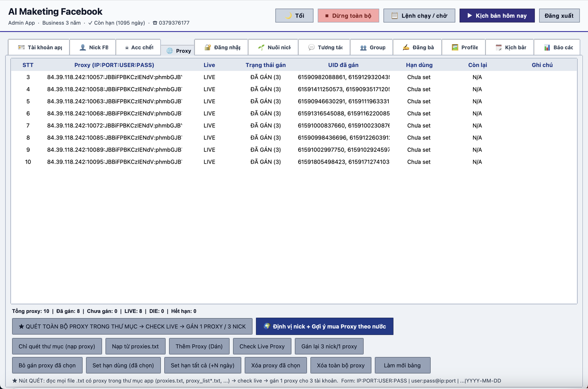Image resolution: width=588 pixels, height=389 pixels.
Task: Switch to the Đăng nhập tab
Action: (221, 47)
